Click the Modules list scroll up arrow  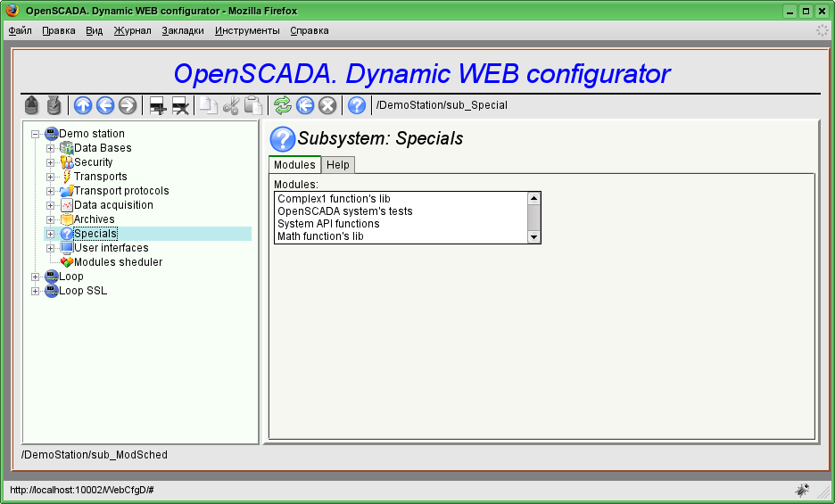533,199
